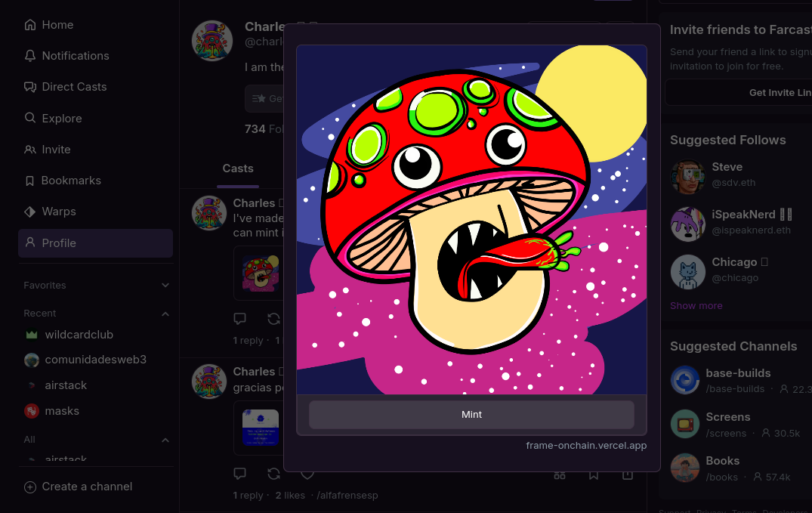Open Steve's profile in Suggested Follows
The width and height of the screenshot is (812, 513).
727,167
